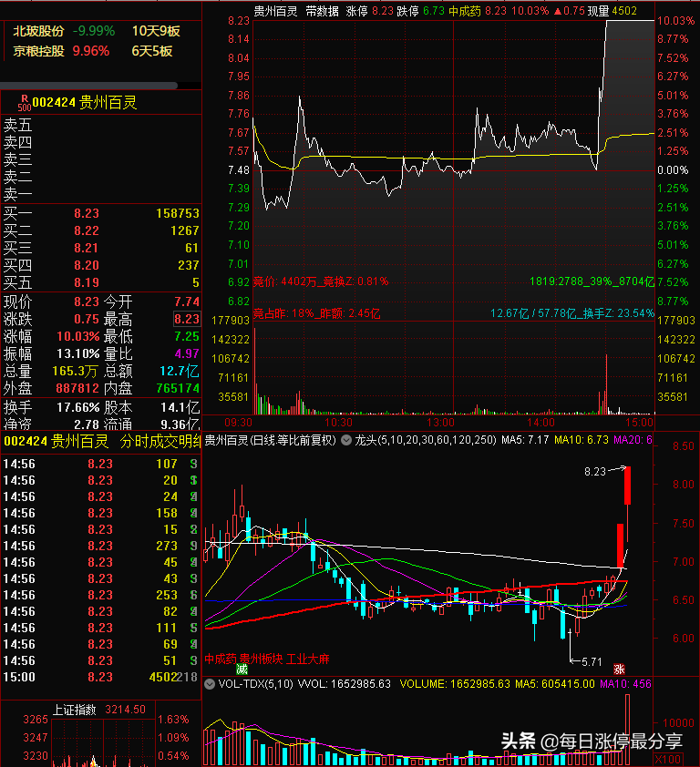
Task: Click the 14:40 volume spike in intraday volume
Action: (606, 384)
